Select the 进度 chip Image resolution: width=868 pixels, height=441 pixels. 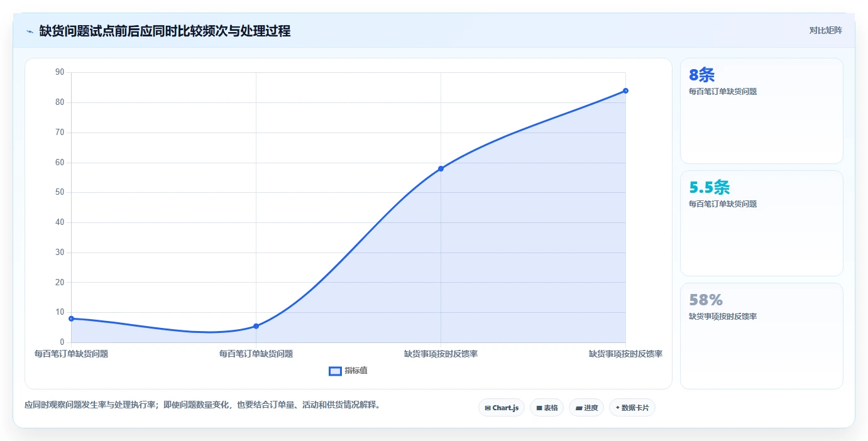pos(586,408)
